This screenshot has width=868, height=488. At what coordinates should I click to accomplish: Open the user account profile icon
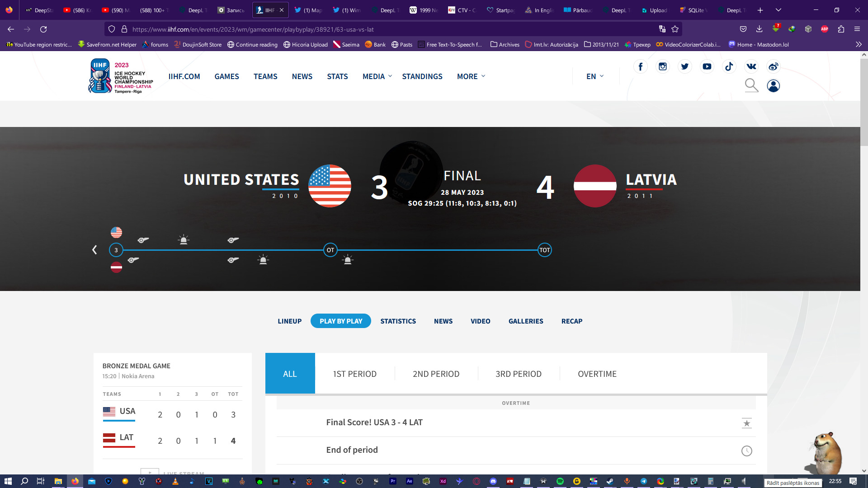click(x=773, y=85)
